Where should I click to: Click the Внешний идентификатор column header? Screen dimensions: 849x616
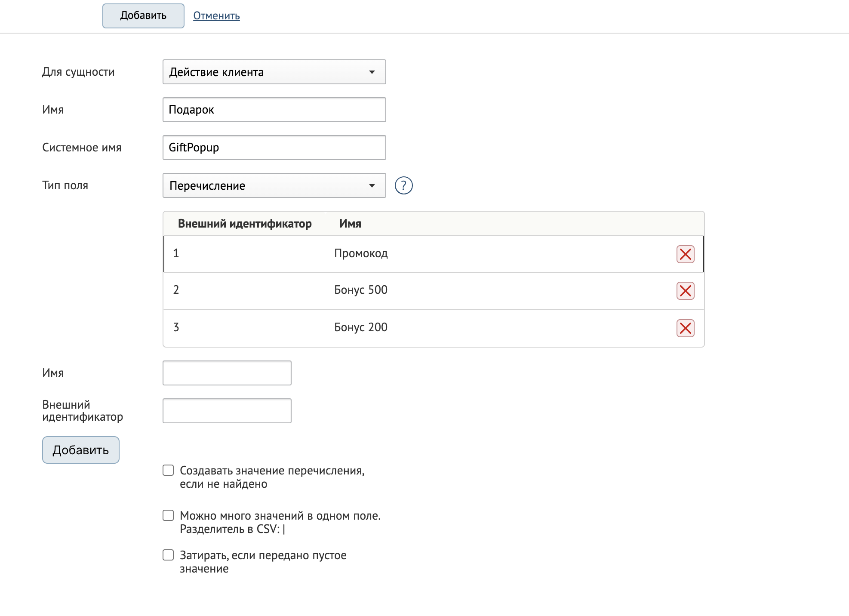click(x=245, y=224)
